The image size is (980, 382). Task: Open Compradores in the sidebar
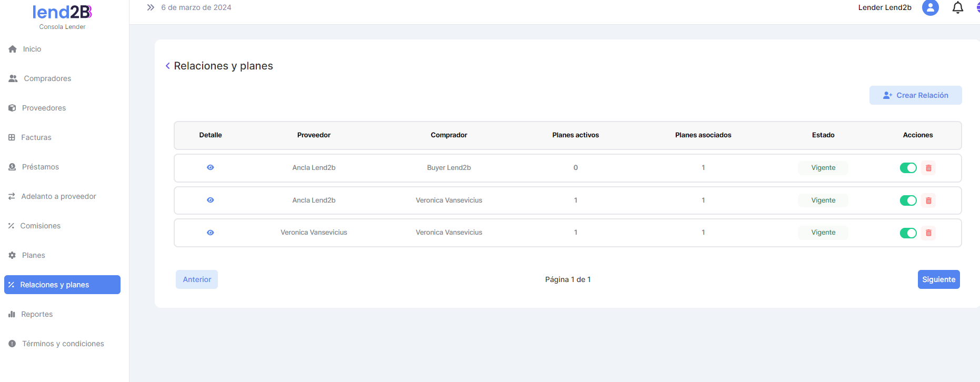coord(47,78)
